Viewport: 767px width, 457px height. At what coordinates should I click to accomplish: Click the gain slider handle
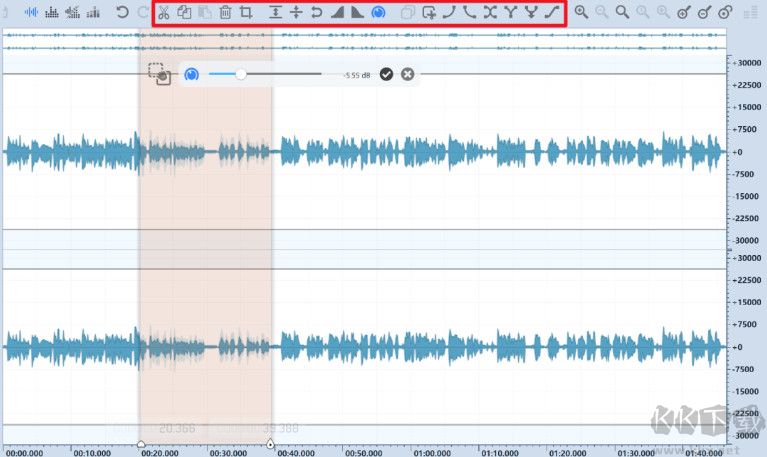pos(241,74)
